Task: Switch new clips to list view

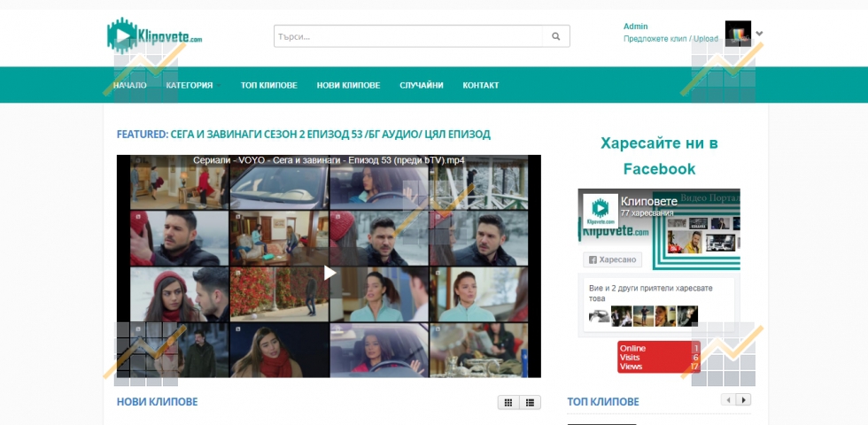Action: point(530,402)
